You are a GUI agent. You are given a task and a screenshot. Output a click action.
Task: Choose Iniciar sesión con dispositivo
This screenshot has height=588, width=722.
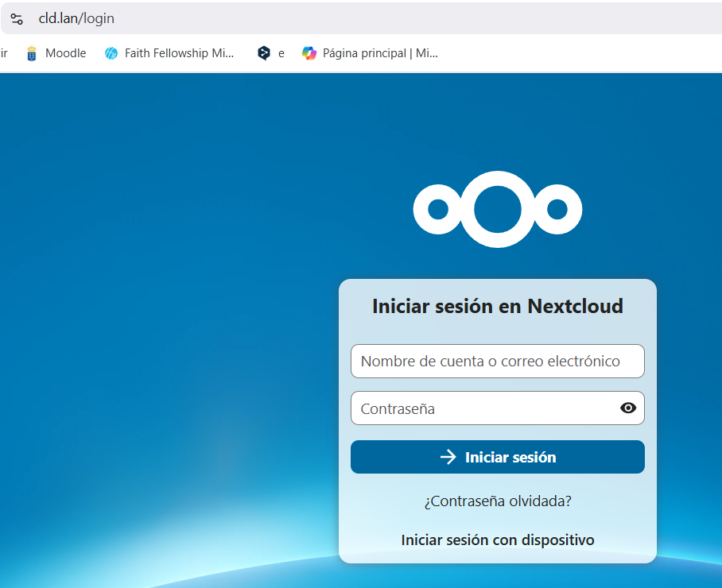pyautogui.click(x=498, y=540)
